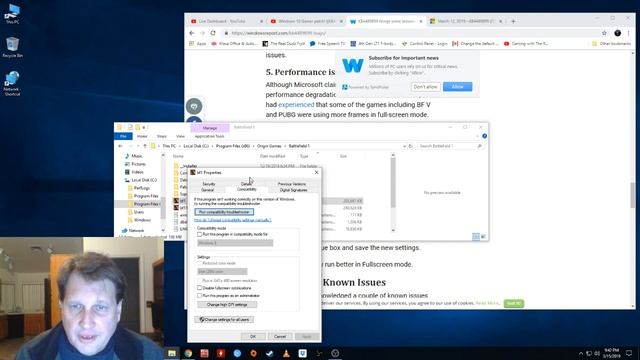Click Explorer's back navigation arrow
The image size is (640, 360).
point(120,146)
